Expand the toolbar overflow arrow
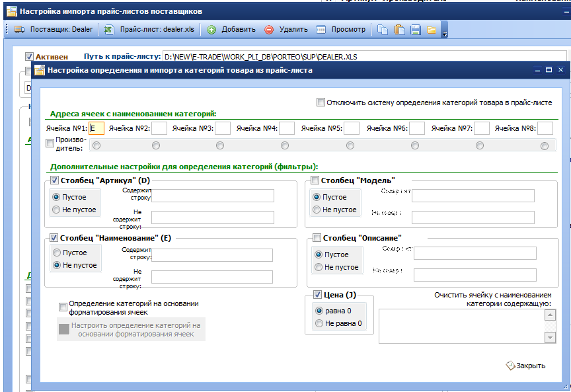 [444, 34]
